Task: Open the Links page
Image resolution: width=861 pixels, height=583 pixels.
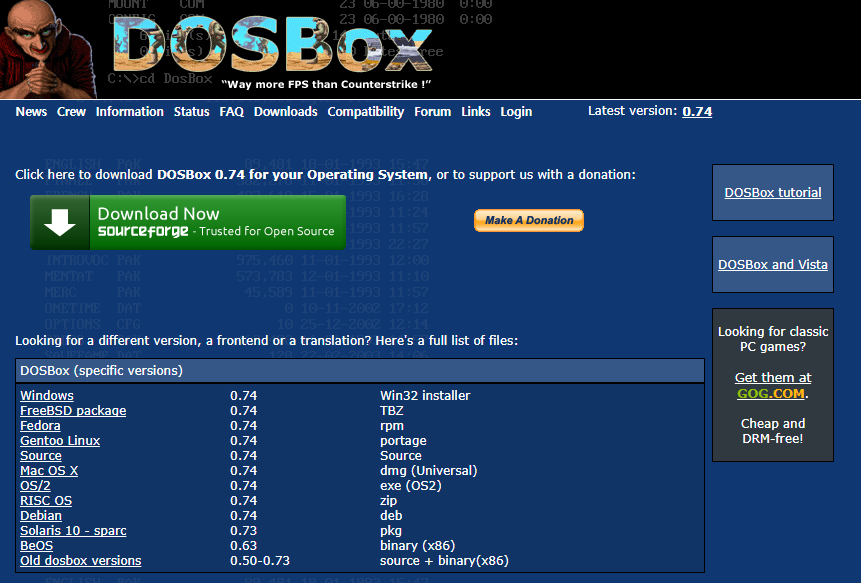Action: (x=476, y=112)
